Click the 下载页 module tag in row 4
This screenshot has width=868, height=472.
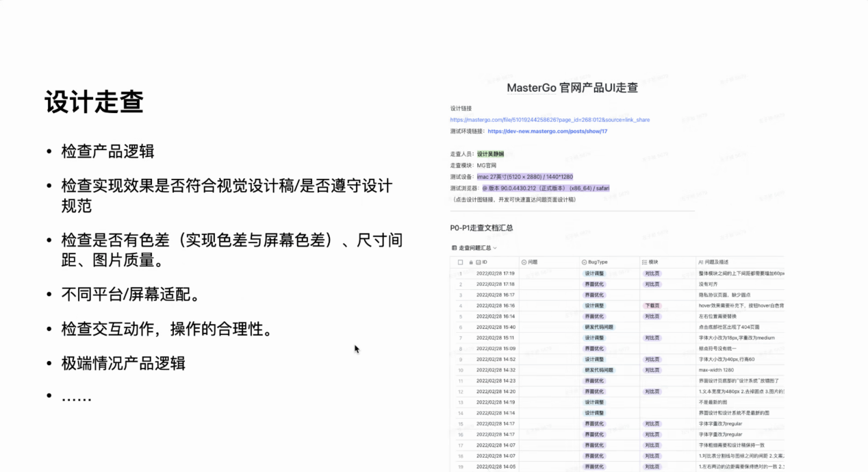(652, 306)
